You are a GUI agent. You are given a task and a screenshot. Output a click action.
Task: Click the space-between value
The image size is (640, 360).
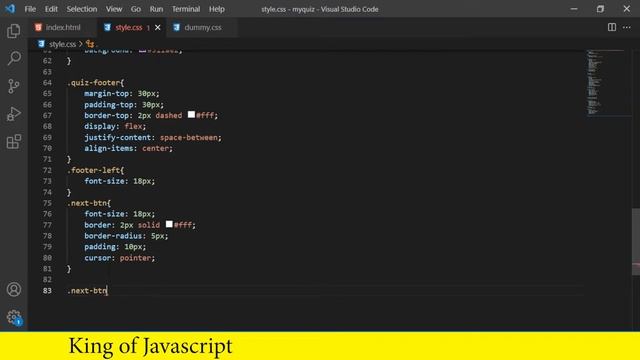(189, 138)
